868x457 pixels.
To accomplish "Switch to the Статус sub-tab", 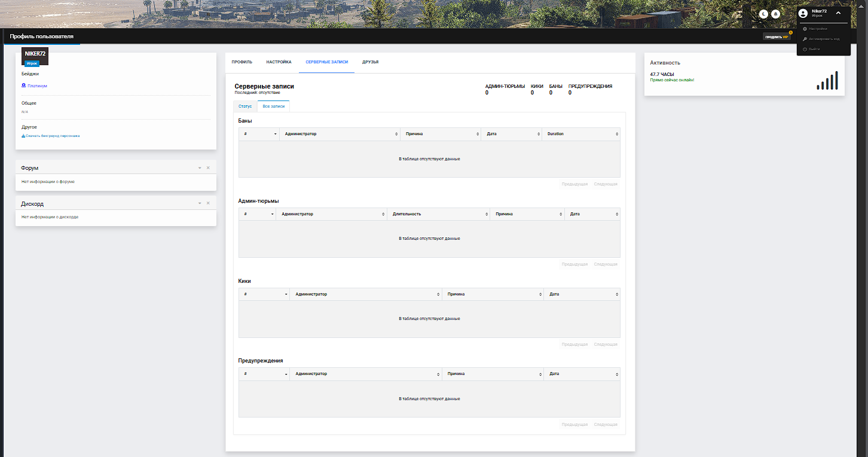I will click(245, 106).
